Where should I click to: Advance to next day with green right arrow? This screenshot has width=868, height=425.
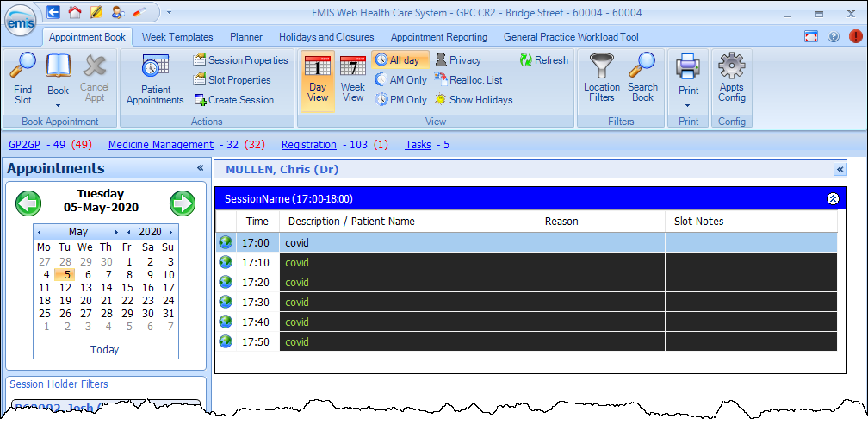(x=183, y=203)
